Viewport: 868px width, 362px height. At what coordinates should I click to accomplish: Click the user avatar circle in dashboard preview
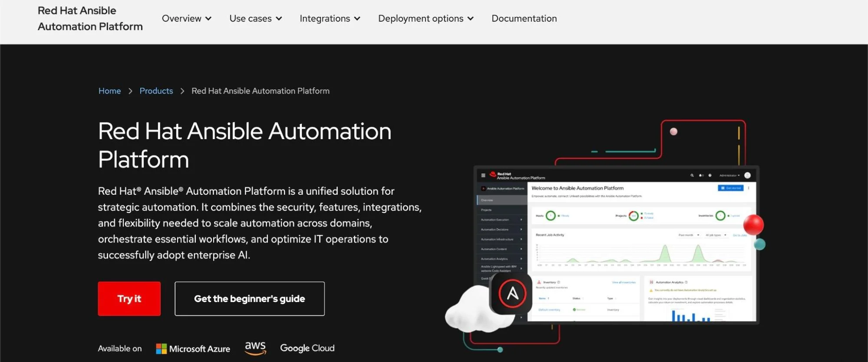747,176
